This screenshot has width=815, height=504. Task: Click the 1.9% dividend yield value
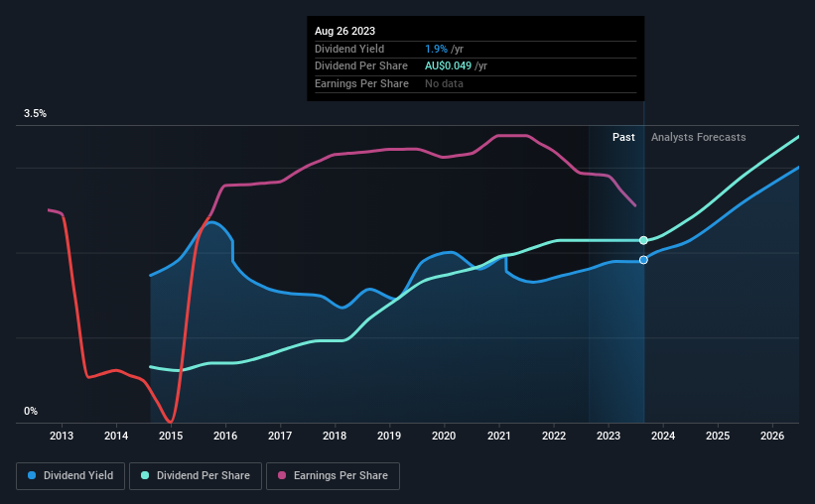click(436, 49)
